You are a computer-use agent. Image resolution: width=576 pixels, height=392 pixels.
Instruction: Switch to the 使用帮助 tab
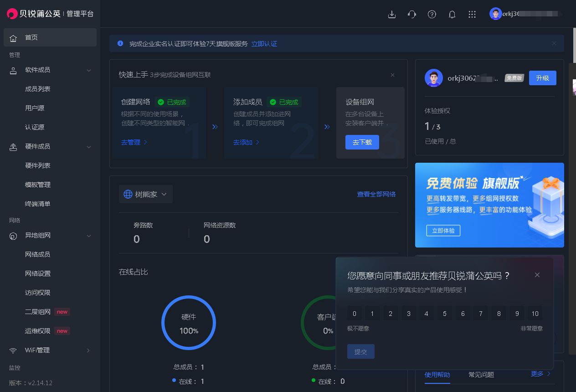click(437, 375)
